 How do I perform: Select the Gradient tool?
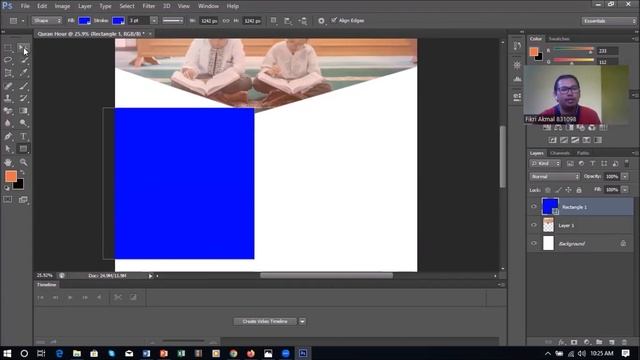(23, 111)
